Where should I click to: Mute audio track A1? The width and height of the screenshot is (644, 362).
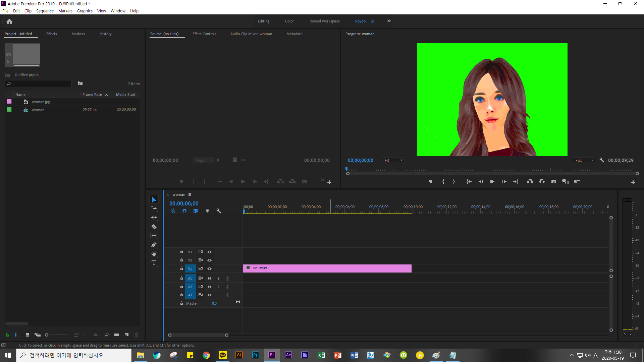click(210, 278)
